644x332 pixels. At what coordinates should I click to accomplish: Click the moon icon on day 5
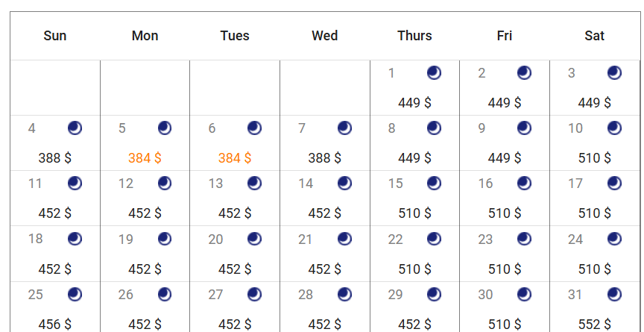pos(164,128)
